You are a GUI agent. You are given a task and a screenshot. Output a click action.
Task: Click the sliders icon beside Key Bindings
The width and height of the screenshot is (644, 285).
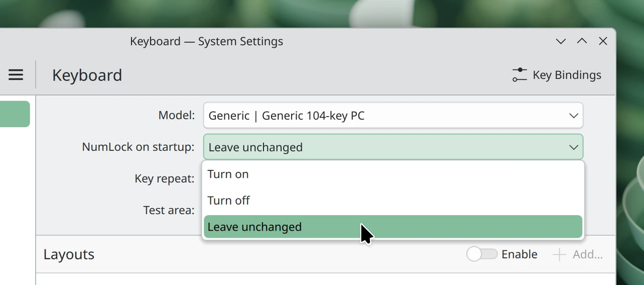[x=520, y=75]
